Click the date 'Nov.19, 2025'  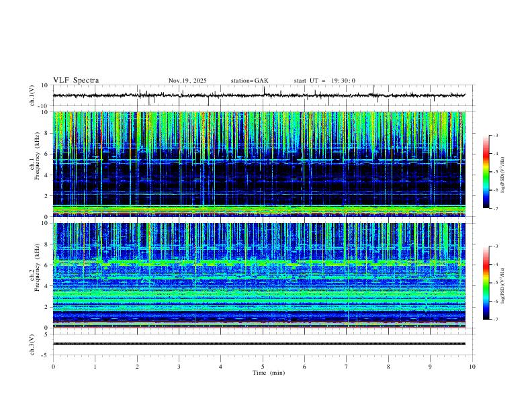point(187,81)
